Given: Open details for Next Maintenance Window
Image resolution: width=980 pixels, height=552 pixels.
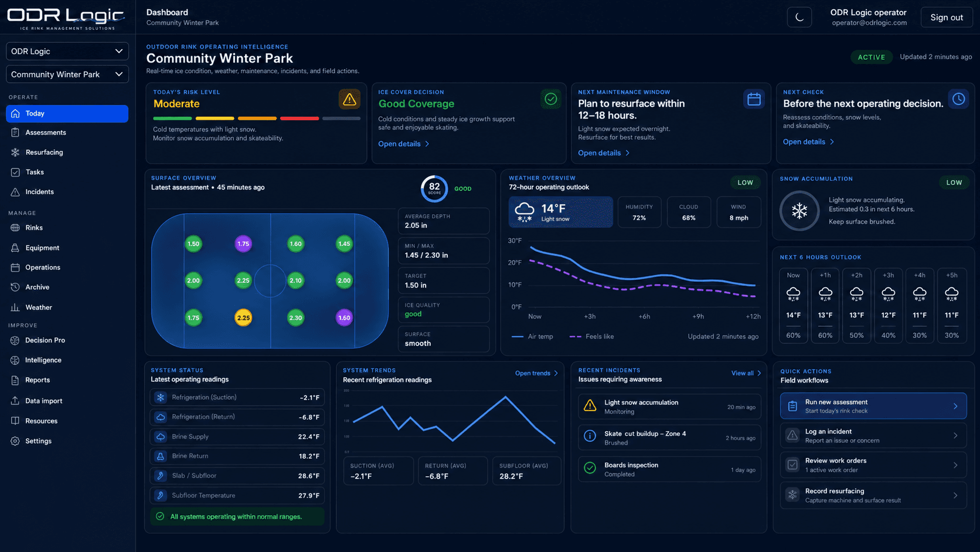Looking at the screenshot, I should tap(604, 153).
